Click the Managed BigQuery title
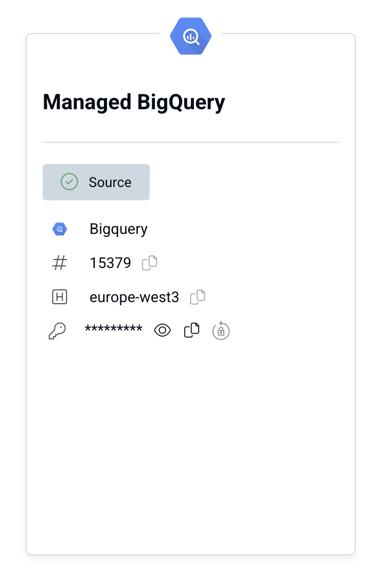The height and width of the screenshot is (584, 392). pyautogui.click(x=134, y=102)
